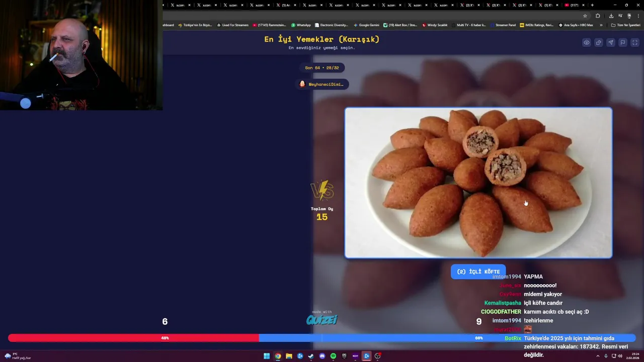Click the paper-plane share icon
644x362 pixels.
(611, 43)
